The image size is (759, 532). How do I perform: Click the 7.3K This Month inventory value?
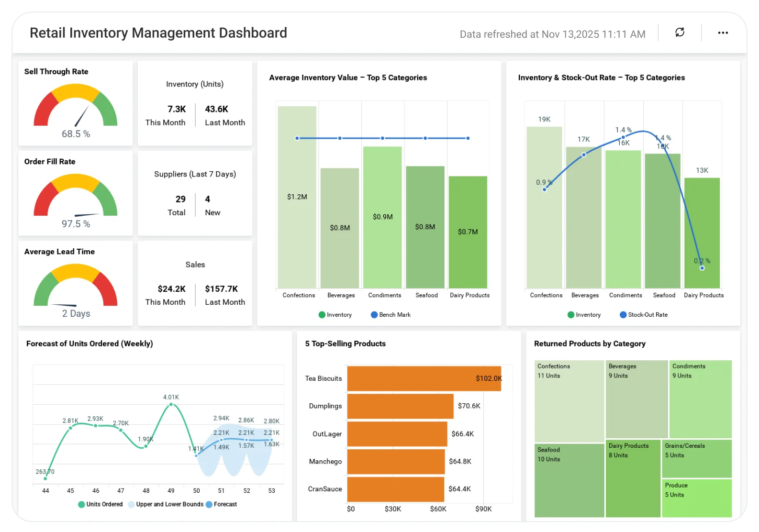point(177,109)
